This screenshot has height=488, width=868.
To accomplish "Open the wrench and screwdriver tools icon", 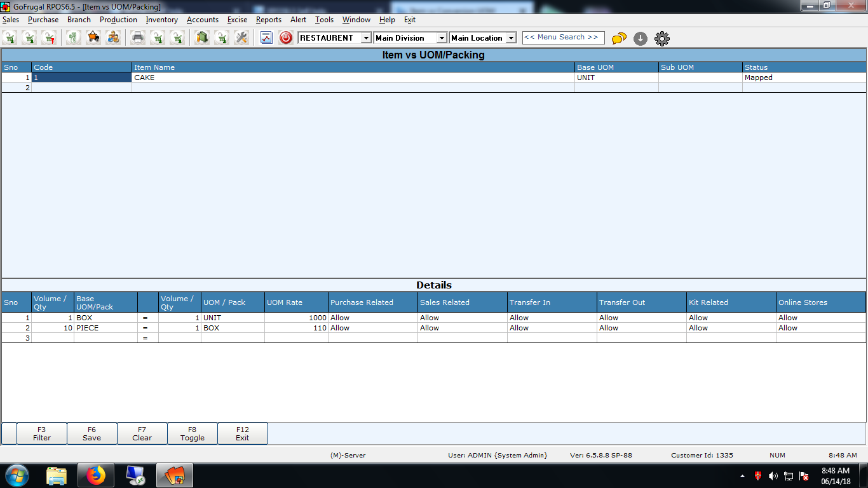I will 241,38.
